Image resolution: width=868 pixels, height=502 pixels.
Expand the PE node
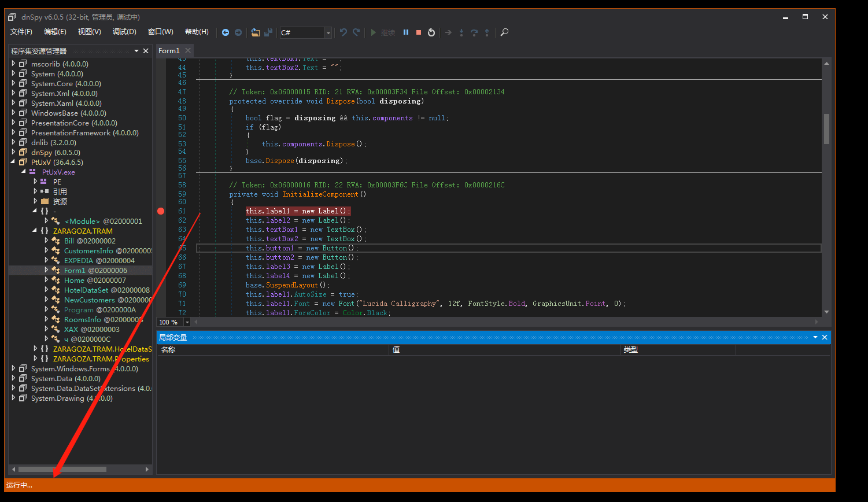point(35,182)
